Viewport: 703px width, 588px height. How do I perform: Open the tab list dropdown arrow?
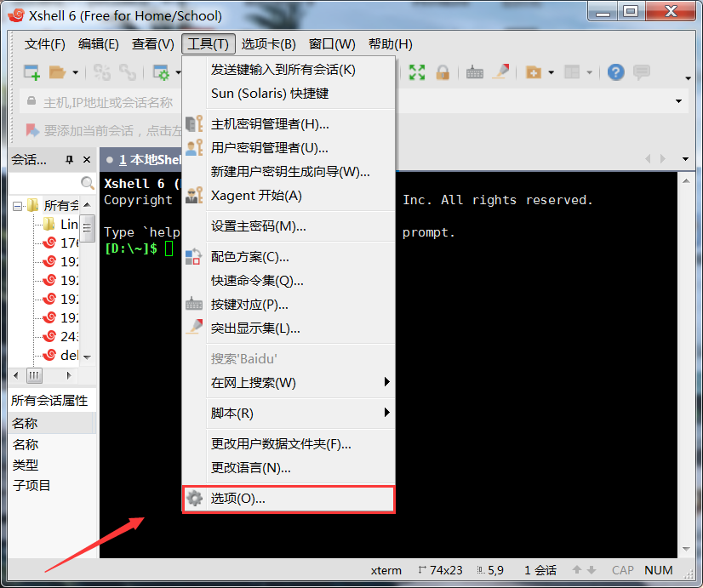(685, 158)
